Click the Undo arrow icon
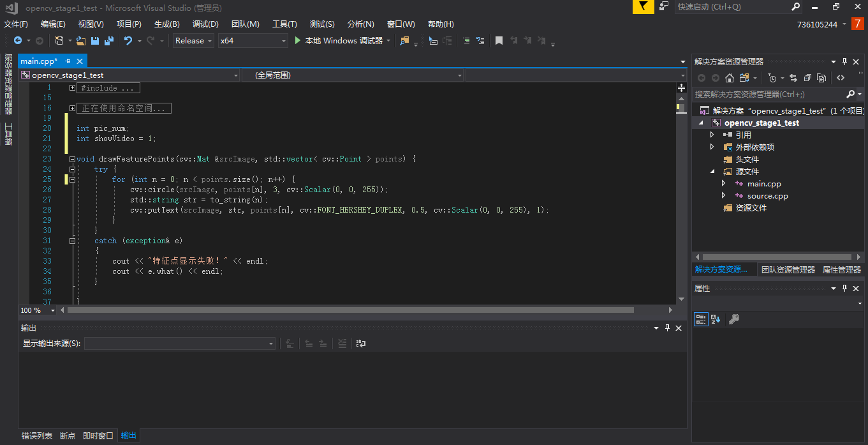868x445 pixels. (128, 41)
